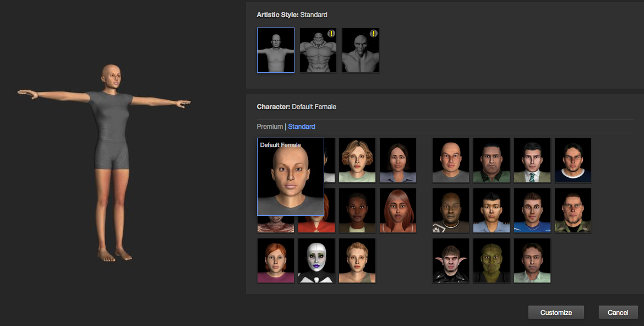Choose the businessman with green striped tie
The width and height of the screenshot is (644, 326).
pos(532,160)
